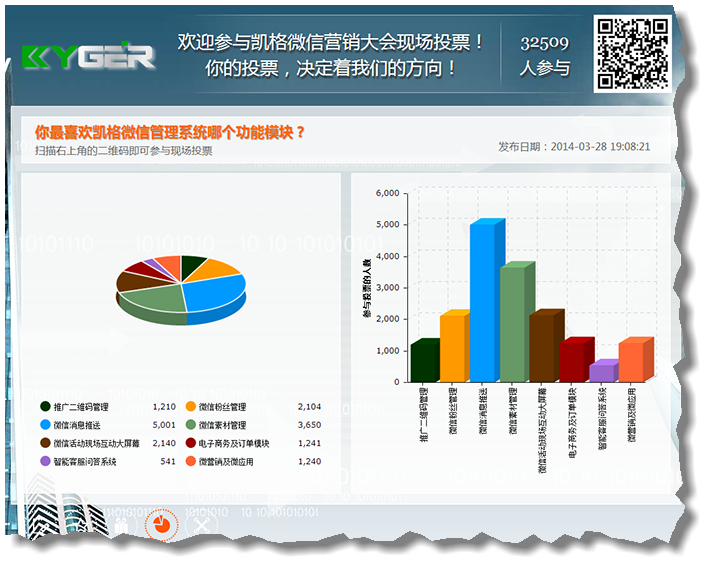Click the 3,000 y-axis label
710x568 pixels.
388,287
